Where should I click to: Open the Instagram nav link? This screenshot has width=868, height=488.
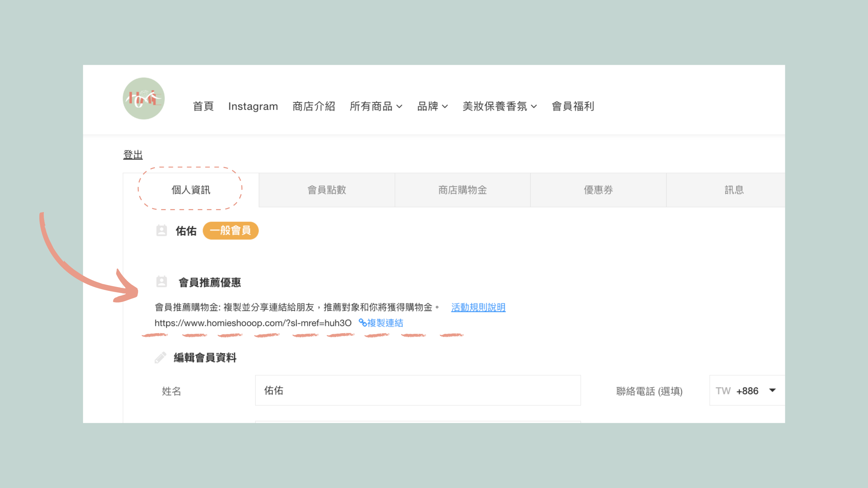click(x=253, y=106)
